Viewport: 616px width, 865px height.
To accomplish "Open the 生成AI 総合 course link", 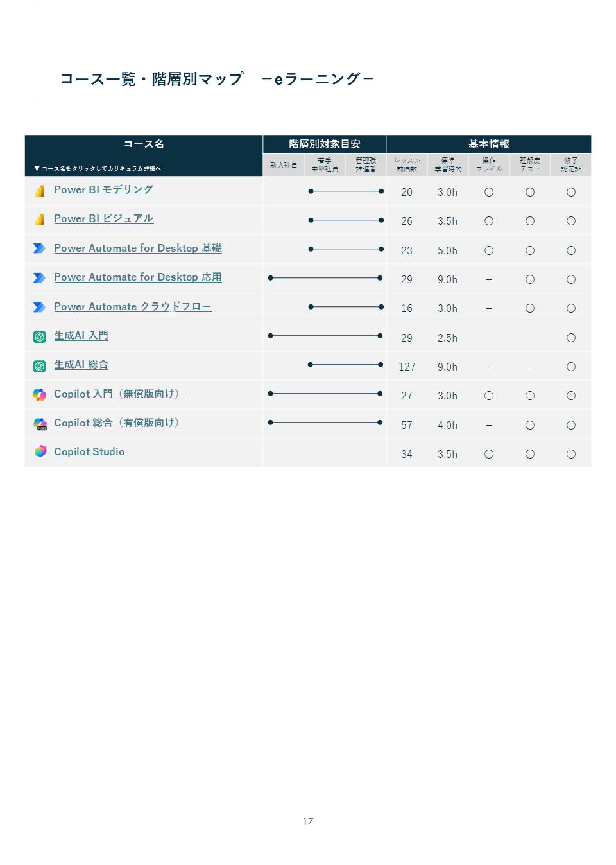I will pos(81,365).
